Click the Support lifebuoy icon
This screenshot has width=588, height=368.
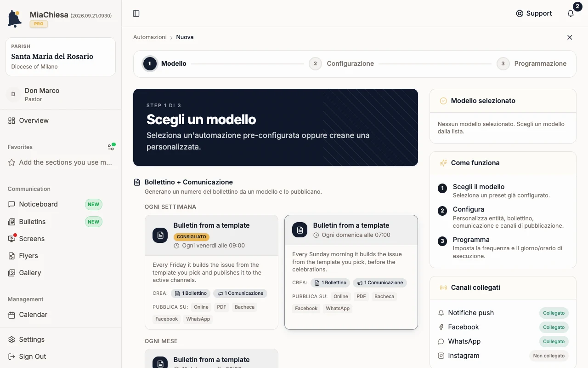coord(520,13)
